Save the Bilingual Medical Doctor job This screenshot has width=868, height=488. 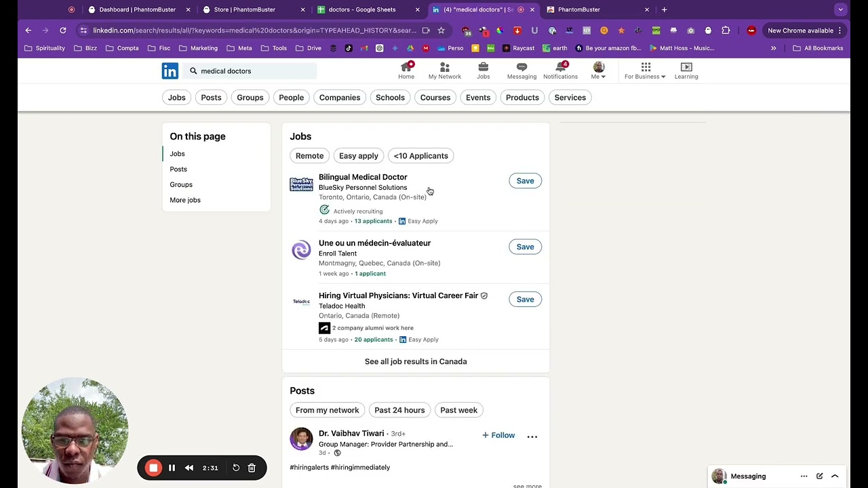(525, 181)
